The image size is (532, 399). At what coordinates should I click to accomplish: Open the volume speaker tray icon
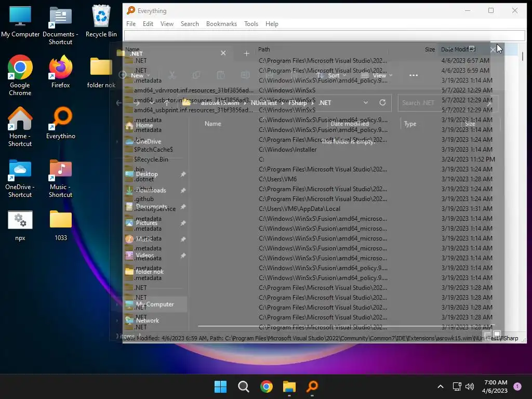[470, 387]
